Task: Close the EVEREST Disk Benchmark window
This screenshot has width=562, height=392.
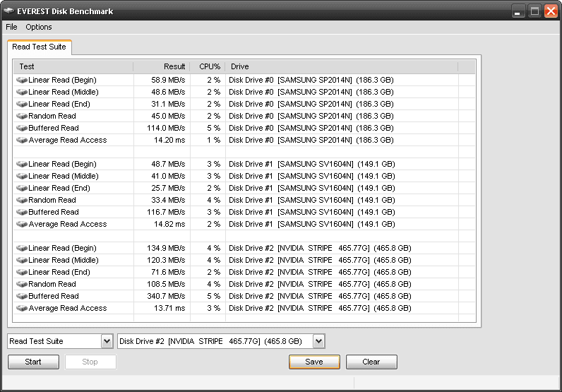Action: click(x=551, y=11)
